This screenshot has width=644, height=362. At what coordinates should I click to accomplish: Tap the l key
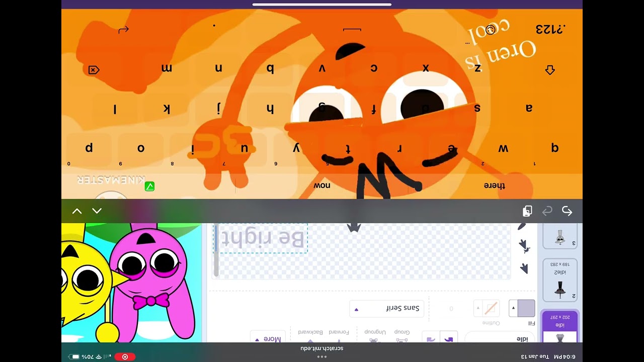click(x=115, y=109)
